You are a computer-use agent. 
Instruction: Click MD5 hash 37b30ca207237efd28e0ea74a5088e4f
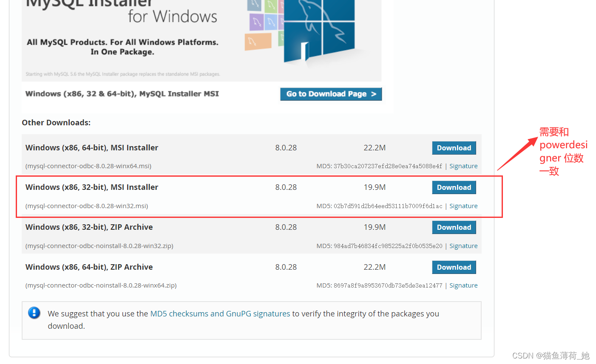[x=388, y=166]
